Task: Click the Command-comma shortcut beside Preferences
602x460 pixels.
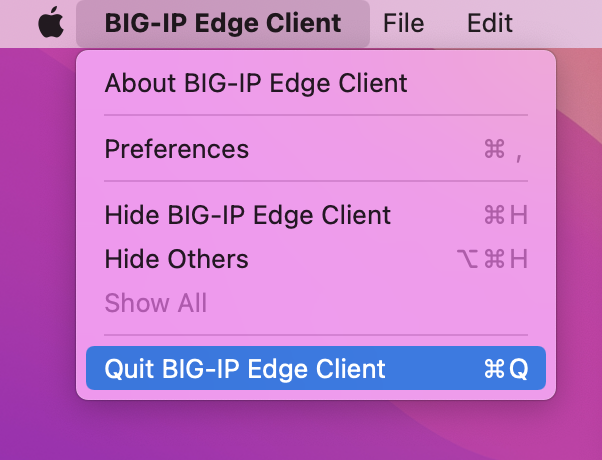Action: (503, 149)
